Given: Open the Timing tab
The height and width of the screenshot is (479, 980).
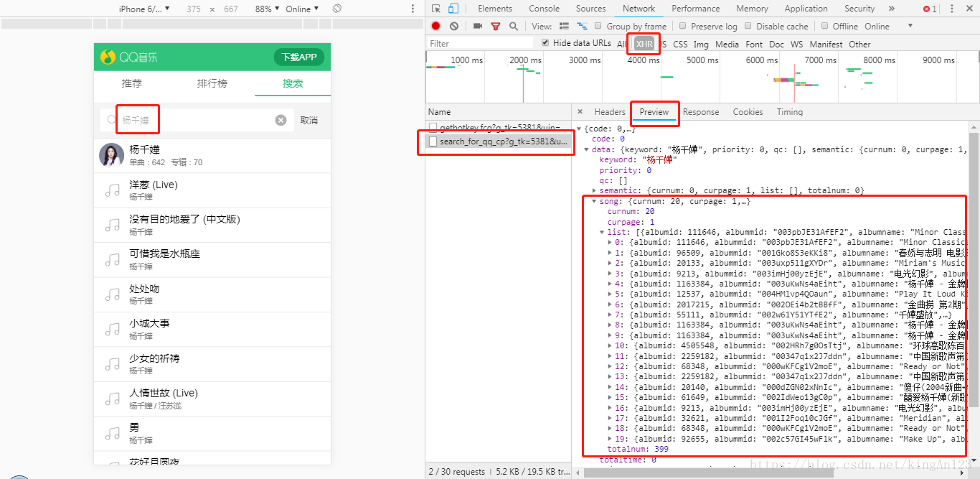Looking at the screenshot, I should click(x=790, y=112).
